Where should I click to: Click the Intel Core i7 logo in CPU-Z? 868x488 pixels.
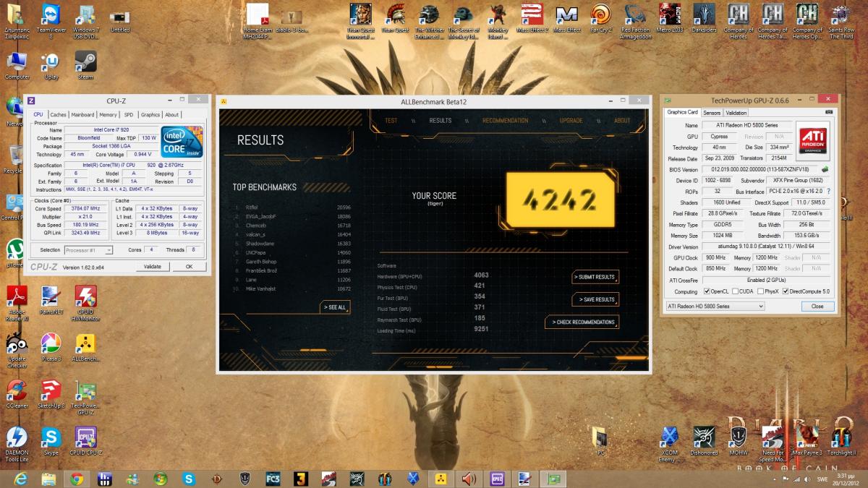pos(182,141)
